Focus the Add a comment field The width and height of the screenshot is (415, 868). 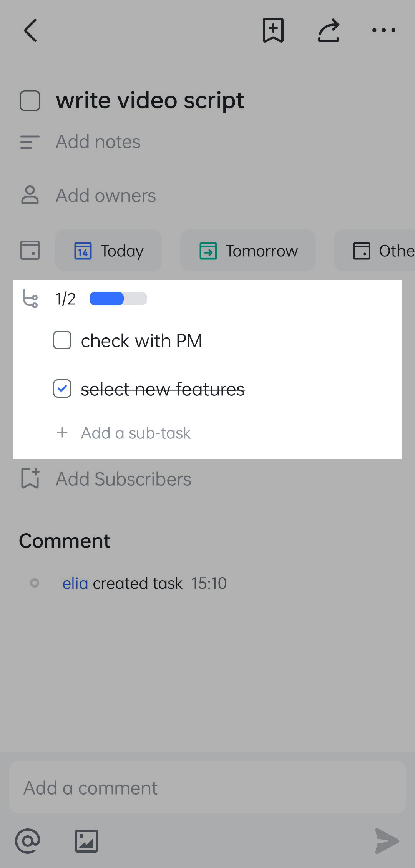[x=207, y=788]
